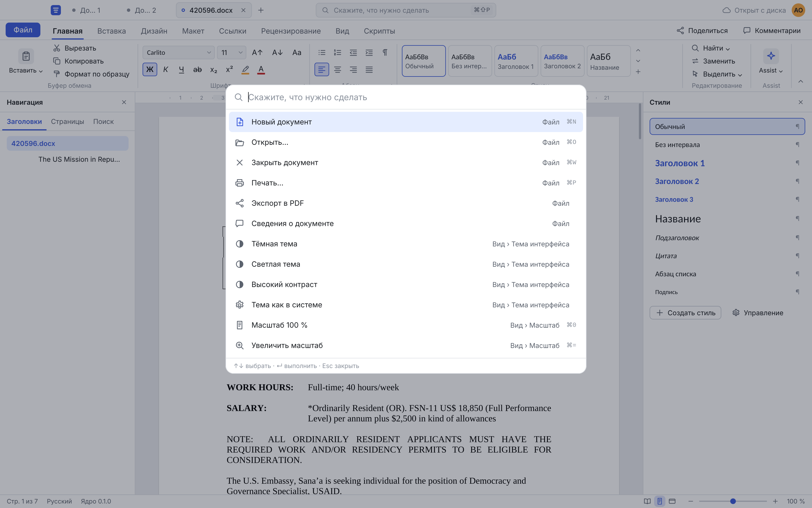Image resolution: width=812 pixels, height=508 pixels.
Task: Click the numbered list icon
Action: tap(337, 52)
